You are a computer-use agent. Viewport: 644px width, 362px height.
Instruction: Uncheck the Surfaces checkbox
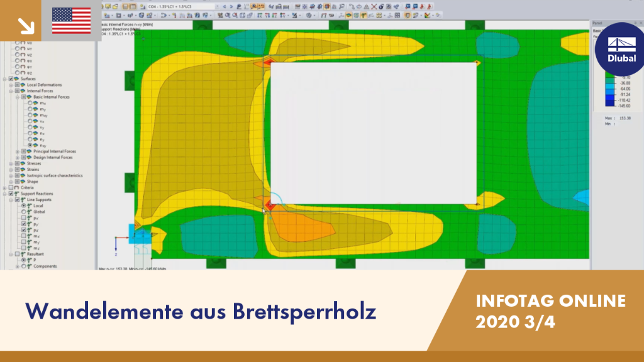pos(11,79)
